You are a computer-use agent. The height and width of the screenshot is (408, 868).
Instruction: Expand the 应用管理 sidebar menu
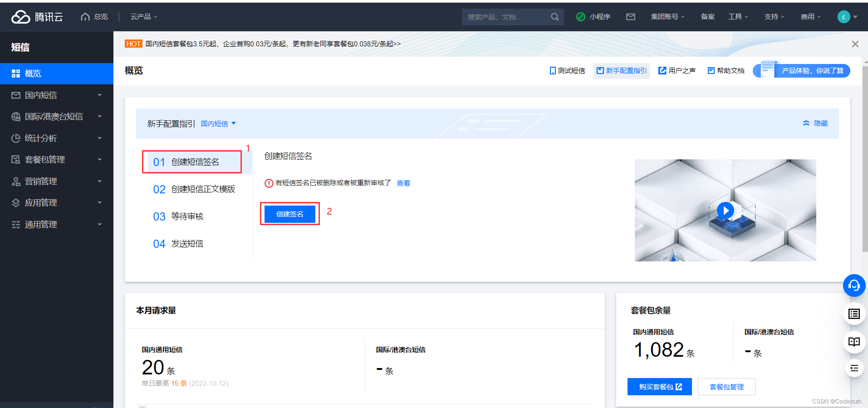tap(99, 202)
